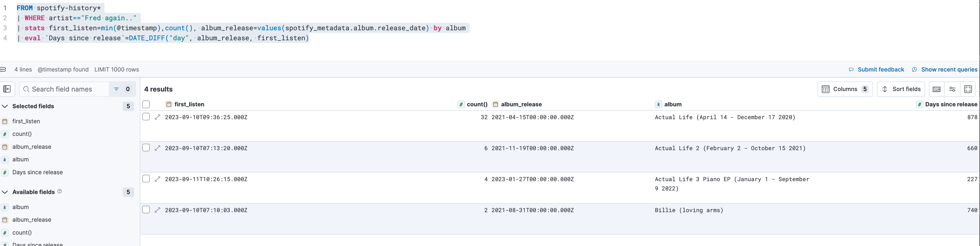980x246 pixels.
Task: Check the row with 660 days since release
Action: [x=146, y=148]
